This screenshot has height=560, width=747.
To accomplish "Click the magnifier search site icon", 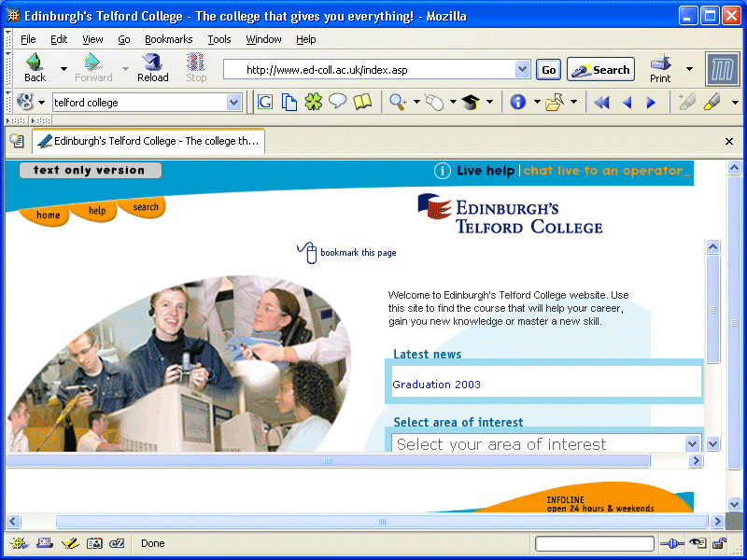I will point(398,102).
